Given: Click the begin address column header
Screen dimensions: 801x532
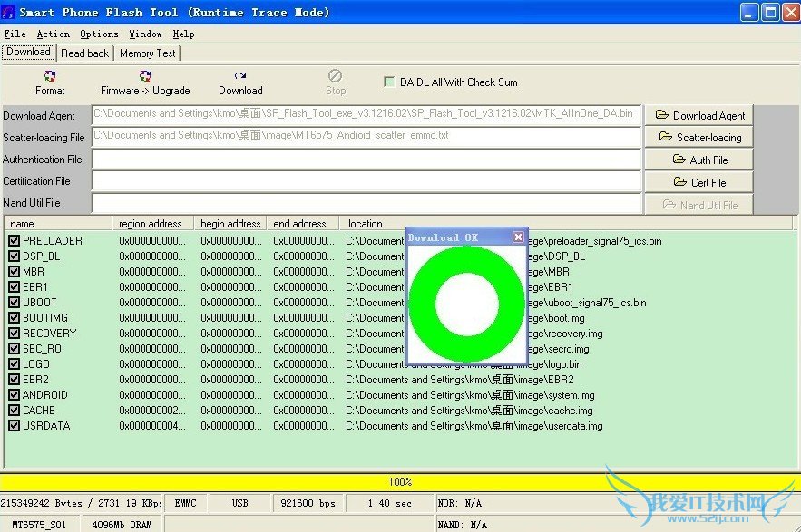Looking at the screenshot, I should pyautogui.click(x=230, y=224).
